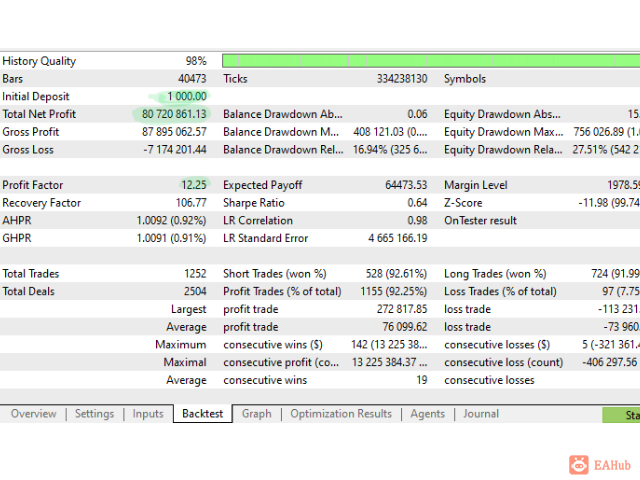Switch to the Graph tab
This screenshot has width=640, height=480.
click(x=256, y=413)
